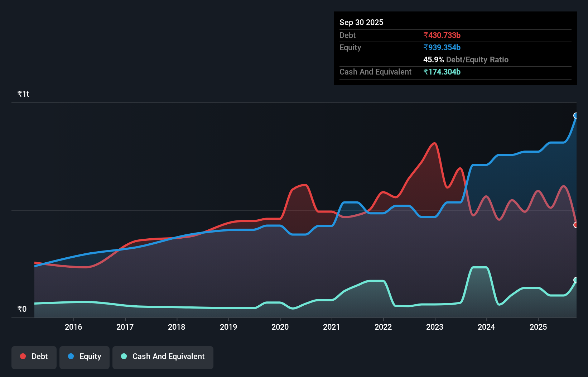
Task: Toggle the Debt series visibility
Action: click(x=34, y=357)
